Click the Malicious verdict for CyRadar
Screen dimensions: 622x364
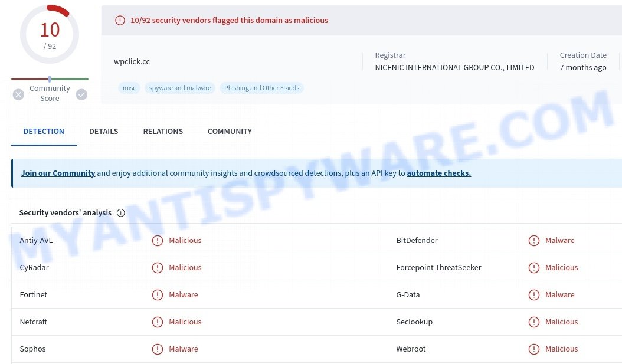click(185, 268)
